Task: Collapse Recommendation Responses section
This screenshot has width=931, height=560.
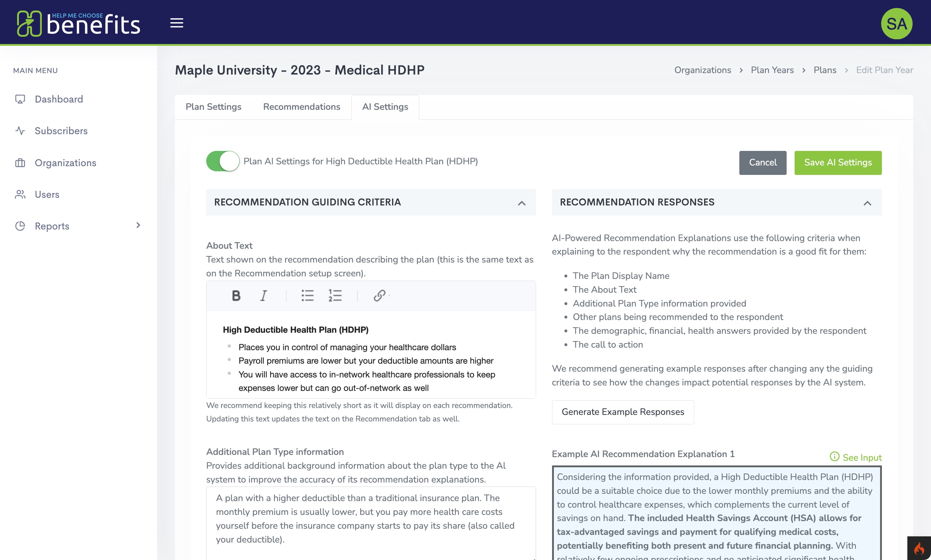Action: click(x=867, y=203)
